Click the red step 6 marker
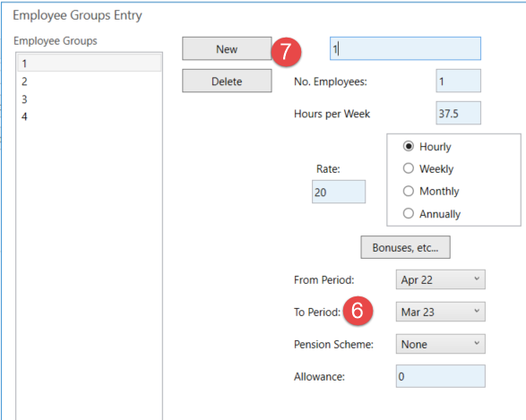 point(358,311)
